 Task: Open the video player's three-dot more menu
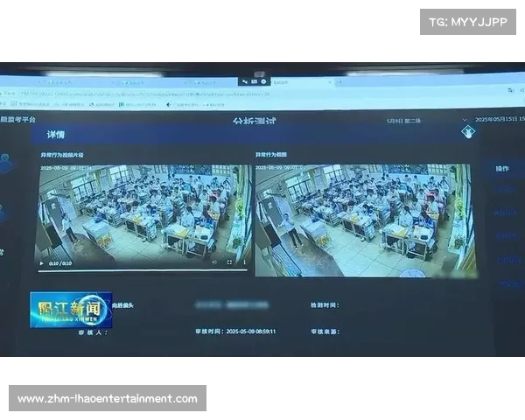pos(244,262)
